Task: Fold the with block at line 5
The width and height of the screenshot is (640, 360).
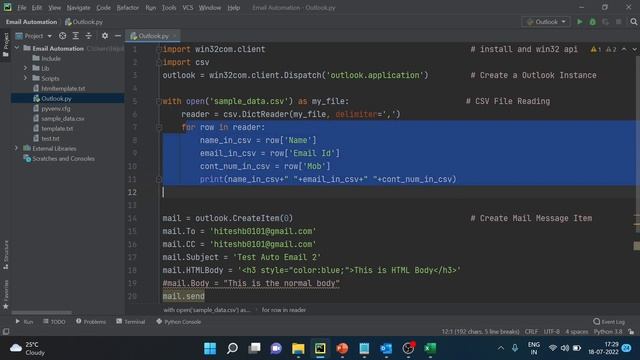Action: [159, 101]
